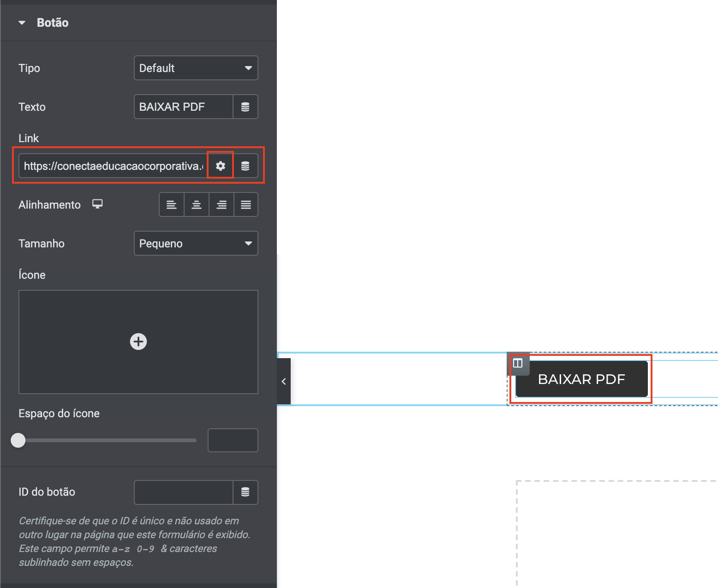Click the Link URL input field
Image resolution: width=718 pixels, height=588 pixels.
(x=113, y=166)
